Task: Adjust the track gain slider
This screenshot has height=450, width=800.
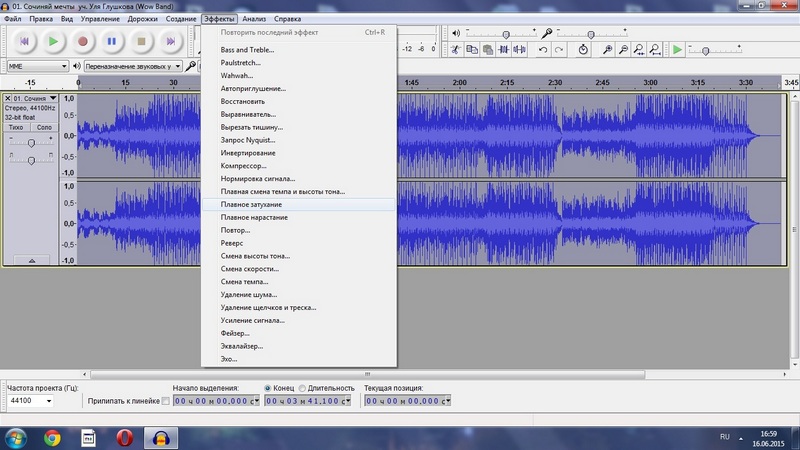Action: point(31,143)
